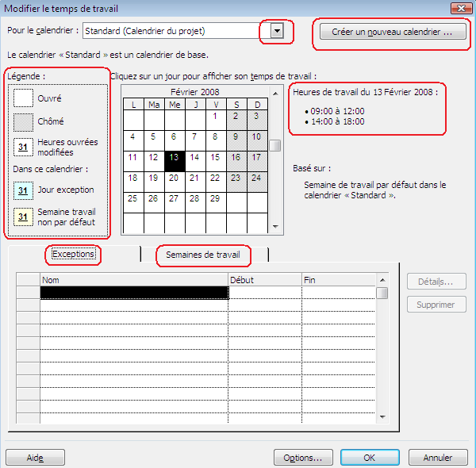Viewport: 476px width, 468px height.
Task: Pick February 20 on the calendar
Action: tap(174, 178)
